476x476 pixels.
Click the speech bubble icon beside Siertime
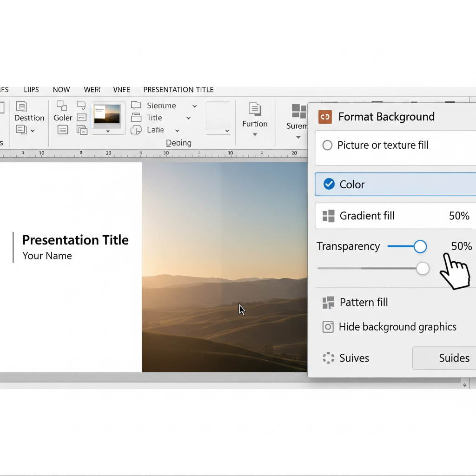click(x=136, y=106)
